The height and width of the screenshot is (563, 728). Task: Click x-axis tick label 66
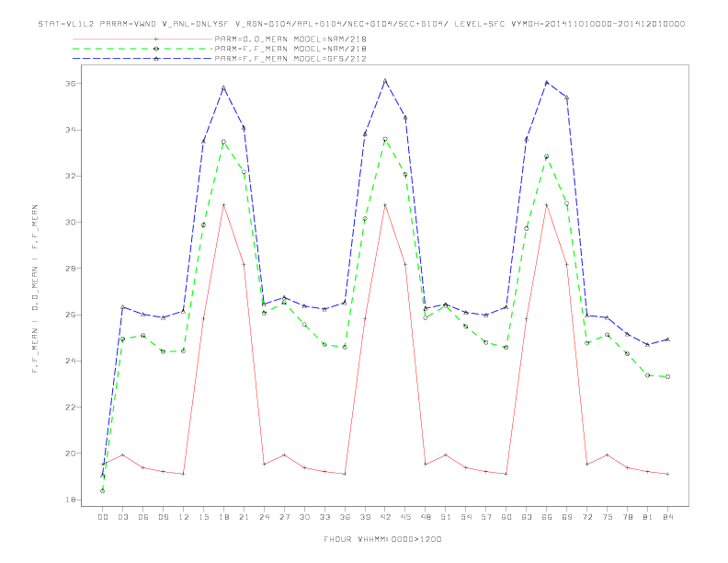click(x=547, y=517)
